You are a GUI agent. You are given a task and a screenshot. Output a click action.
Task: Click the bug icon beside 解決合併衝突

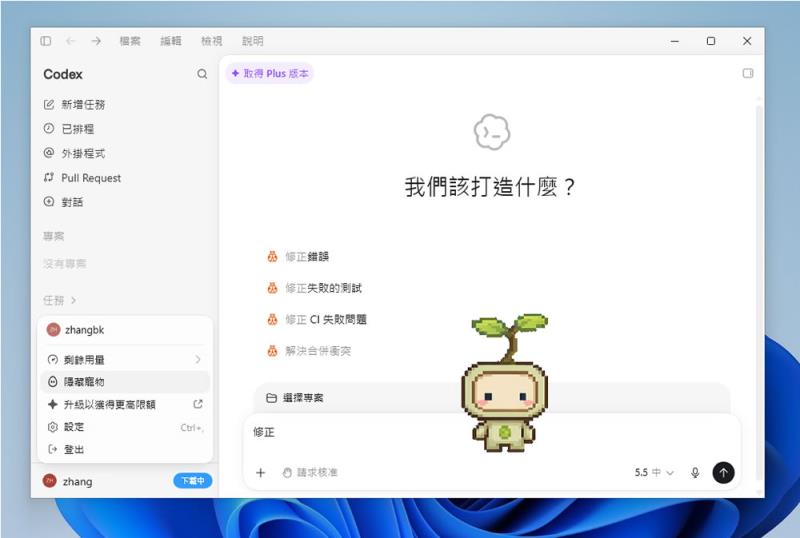pyautogui.click(x=272, y=351)
